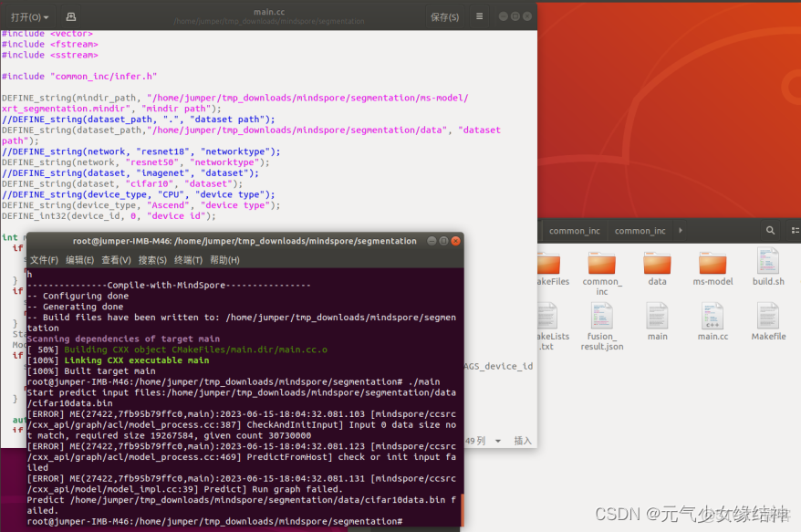Click the 保存(S) save button
The height and width of the screenshot is (532, 801).
444,16
